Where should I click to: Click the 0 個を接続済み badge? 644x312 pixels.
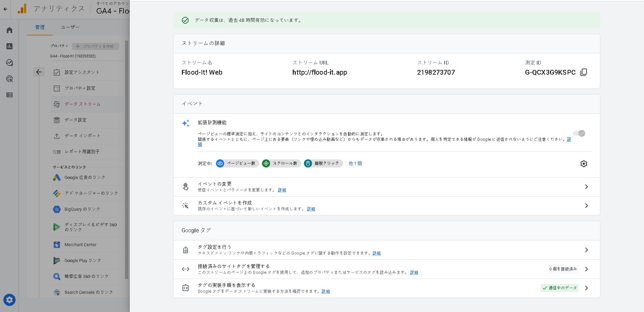563,269
